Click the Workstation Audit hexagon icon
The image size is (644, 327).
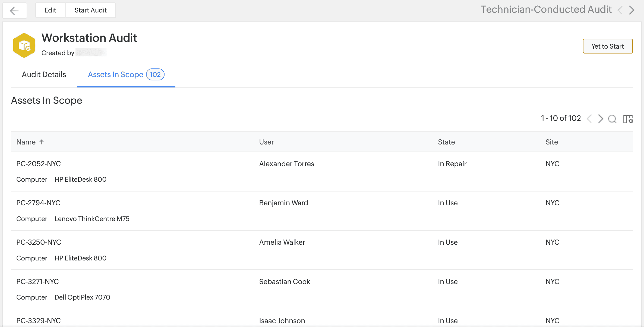(x=24, y=45)
